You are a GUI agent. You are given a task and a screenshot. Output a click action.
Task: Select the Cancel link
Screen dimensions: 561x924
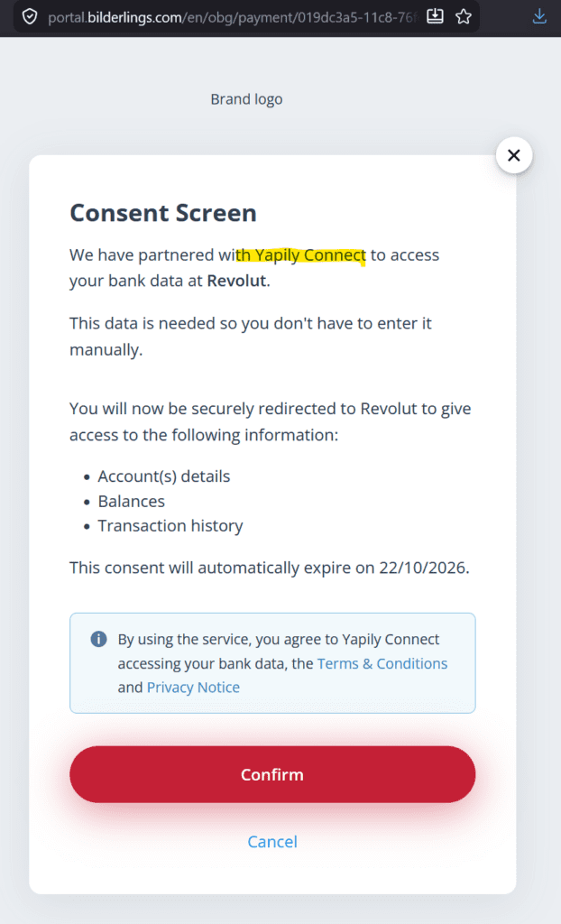272,841
